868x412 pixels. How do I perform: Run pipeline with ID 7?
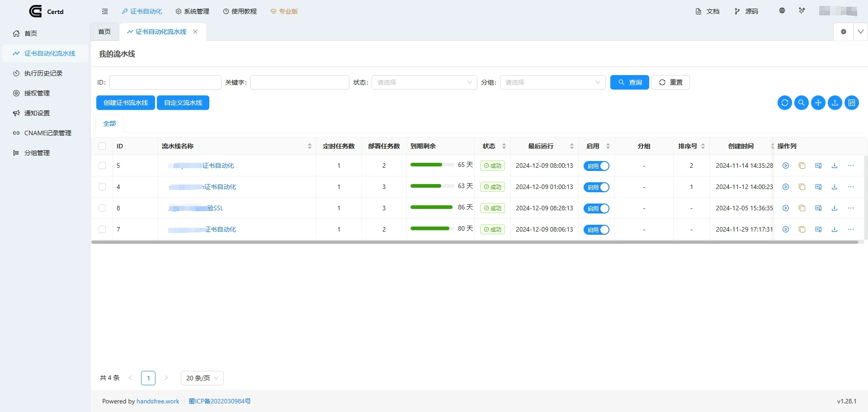click(x=786, y=229)
